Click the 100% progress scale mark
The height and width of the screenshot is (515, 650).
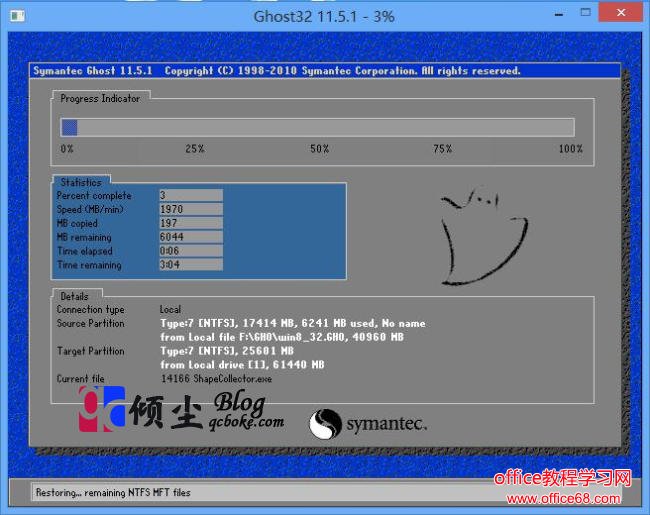(x=570, y=149)
